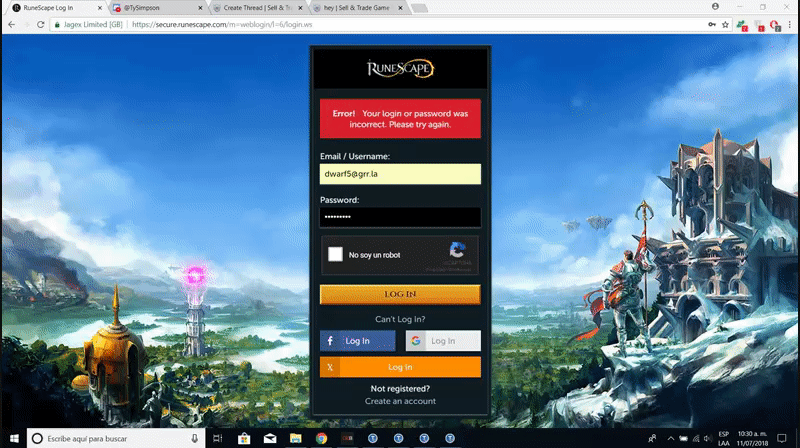The height and width of the screenshot is (448, 800).
Task: Switch to the @TySimpson tab
Action: (x=156, y=8)
